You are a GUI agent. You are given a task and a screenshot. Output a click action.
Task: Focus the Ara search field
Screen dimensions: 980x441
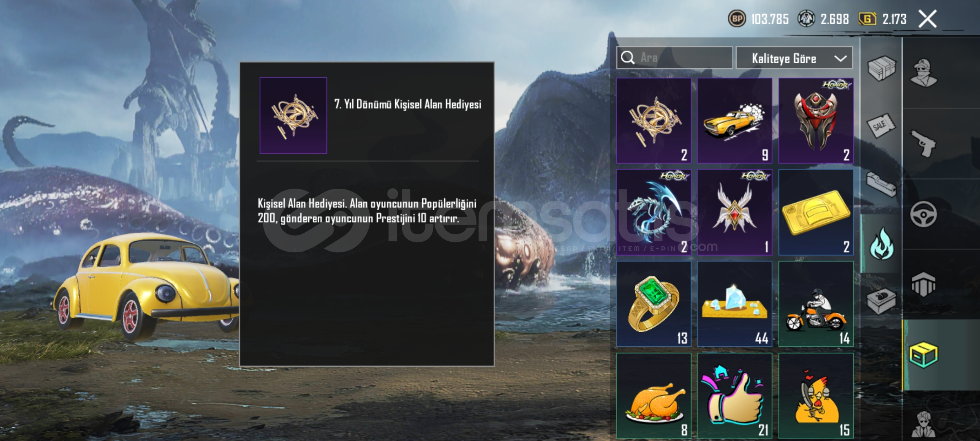pos(674,58)
